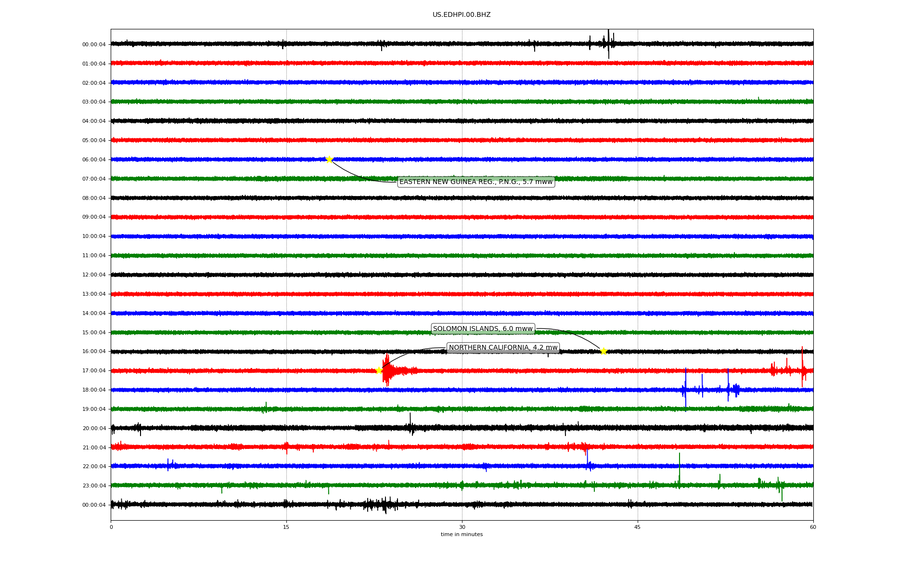Click the 'time in minutes' axis label
Viewport: 924px width, 578px height.
point(462,535)
